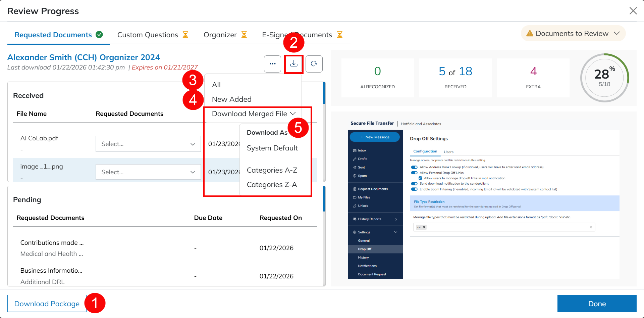Toggle Allow Address Book Lookup switch
Viewport: 644px width, 318px height.
(x=414, y=167)
